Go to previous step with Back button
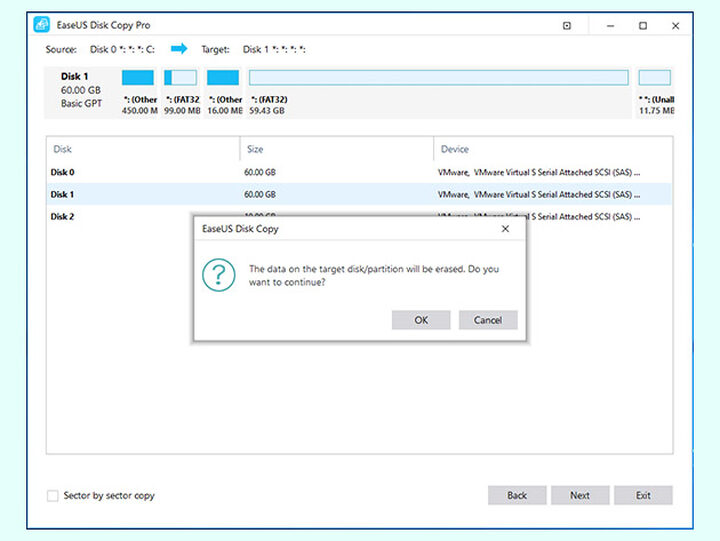720x541 pixels. coord(517,495)
